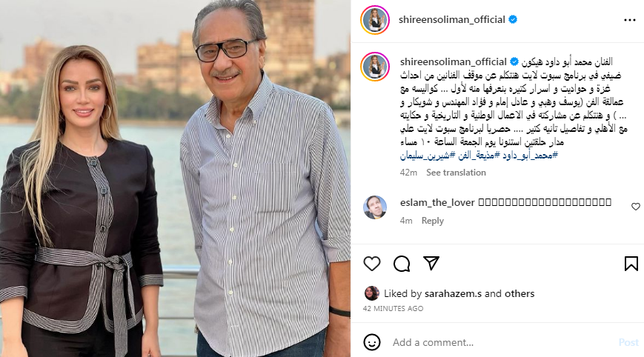Screen dimensions: 644x357
Task: Open shireensoliman_official header profile picture
Action: [375, 20]
